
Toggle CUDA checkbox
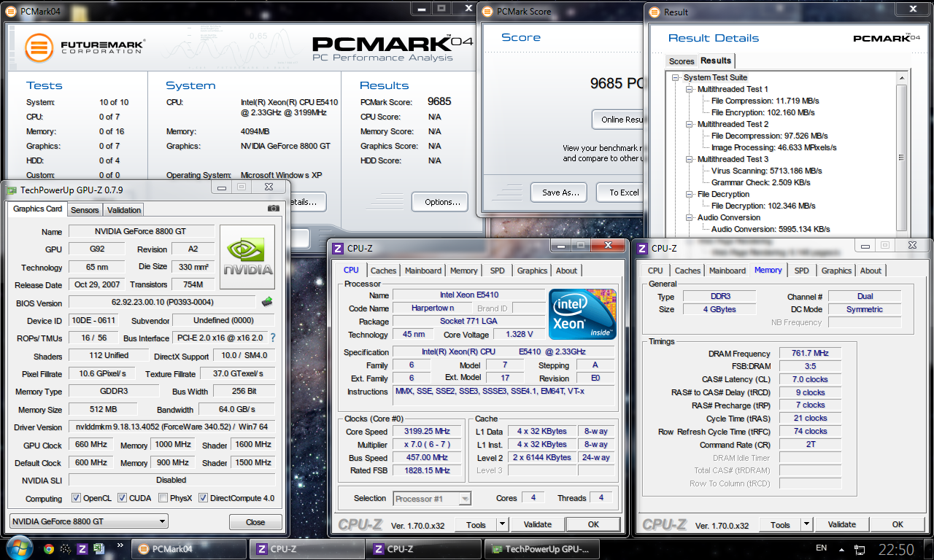click(x=122, y=498)
